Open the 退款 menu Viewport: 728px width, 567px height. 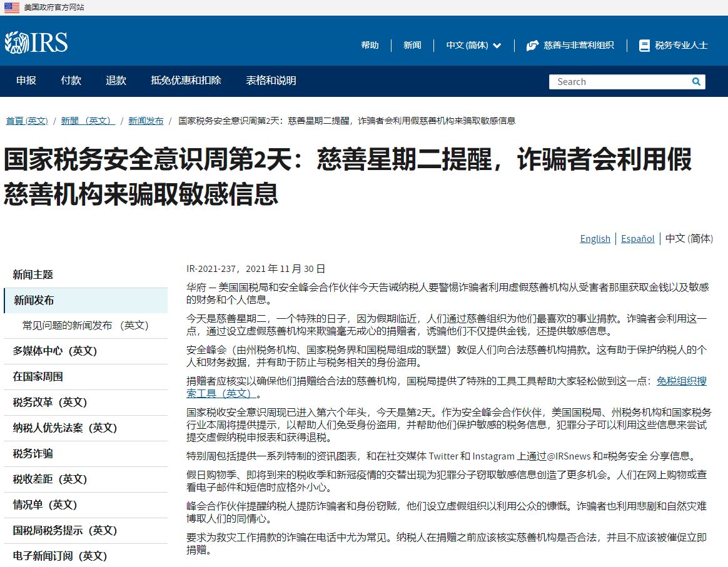click(x=116, y=81)
